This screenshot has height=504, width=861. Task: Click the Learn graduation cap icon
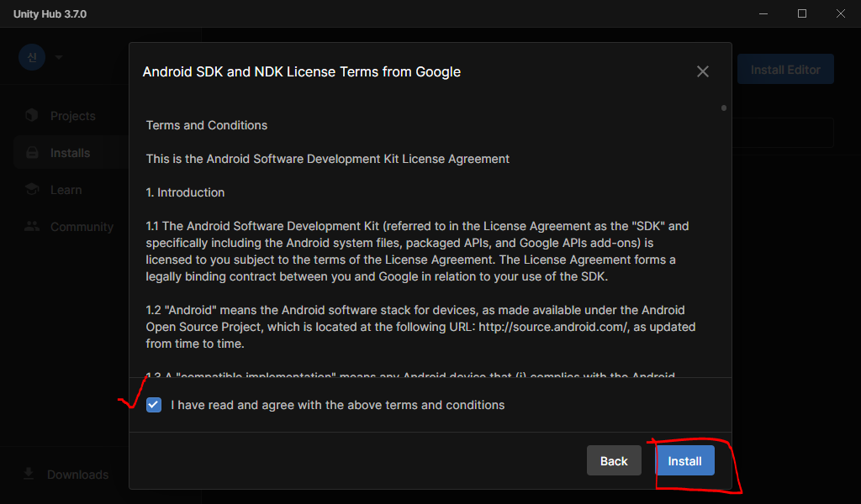[32, 190]
